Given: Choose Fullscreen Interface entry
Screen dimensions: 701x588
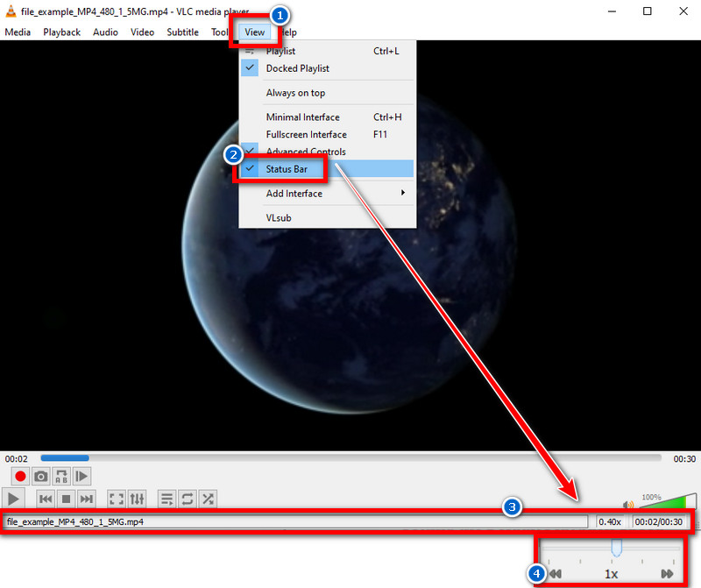Looking at the screenshot, I should tap(328, 135).
